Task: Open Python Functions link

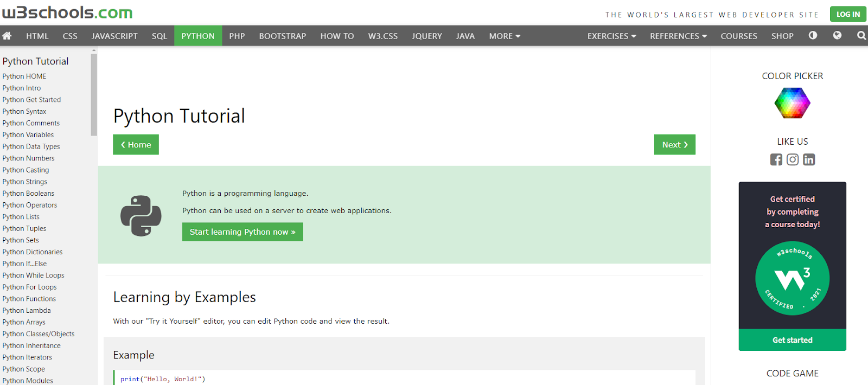Action: 29,299
